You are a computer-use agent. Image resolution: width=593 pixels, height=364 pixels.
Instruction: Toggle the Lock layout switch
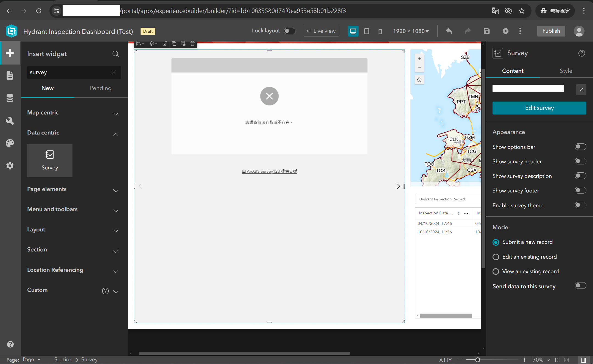click(289, 31)
